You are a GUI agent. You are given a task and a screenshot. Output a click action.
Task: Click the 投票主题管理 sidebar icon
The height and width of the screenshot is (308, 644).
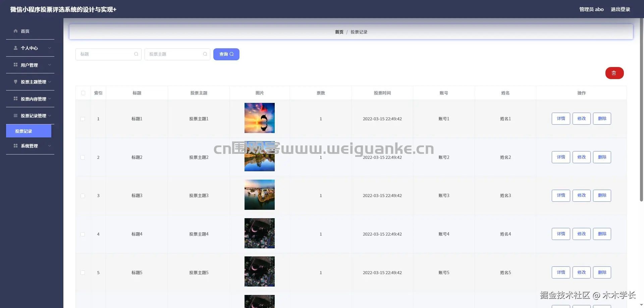pos(15,82)
